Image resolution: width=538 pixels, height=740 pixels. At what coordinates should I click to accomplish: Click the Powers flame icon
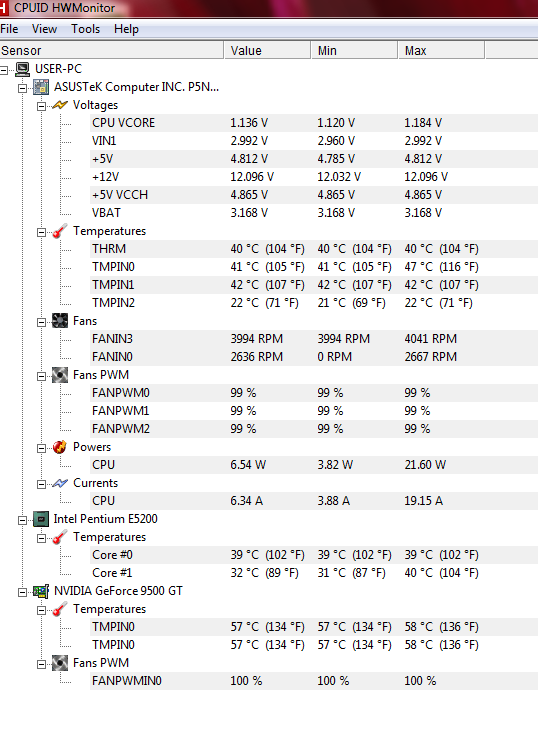pos(60,447)
